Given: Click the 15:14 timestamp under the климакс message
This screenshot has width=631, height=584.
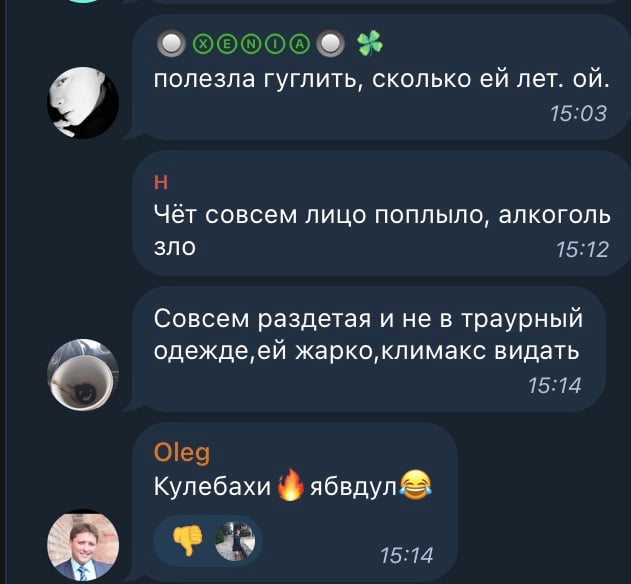Looking at the screenshot, I should coord(555,385).
